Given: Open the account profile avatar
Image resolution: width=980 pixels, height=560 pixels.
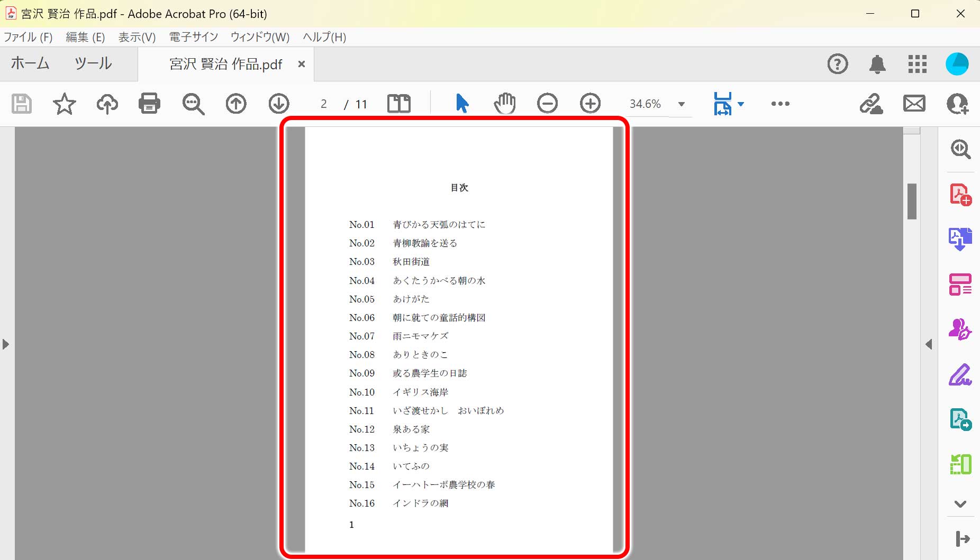Looking at the screenshot, I should click(957, 64).
